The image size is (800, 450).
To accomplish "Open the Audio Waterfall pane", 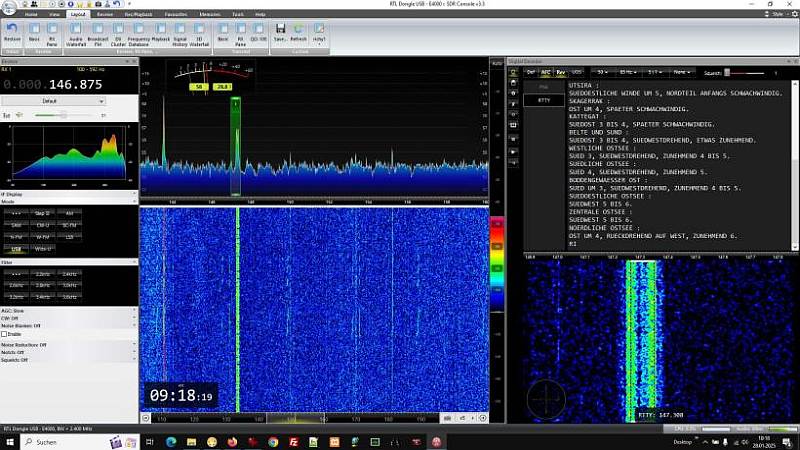I will 76,34.
